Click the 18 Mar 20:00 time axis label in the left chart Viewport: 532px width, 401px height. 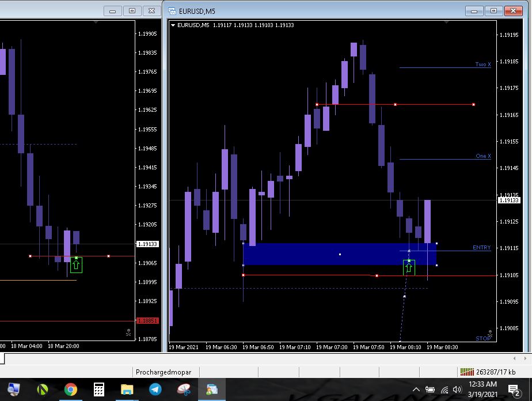(63, 346)
